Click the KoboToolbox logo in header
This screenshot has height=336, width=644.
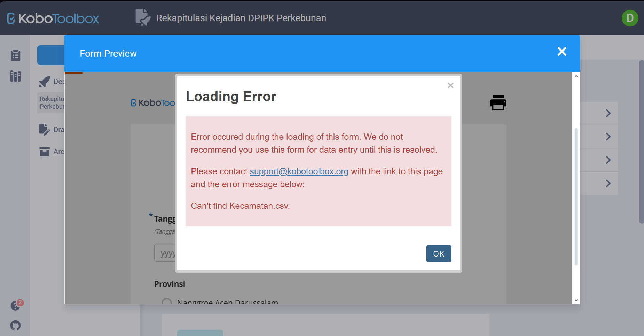coord(53,18)
